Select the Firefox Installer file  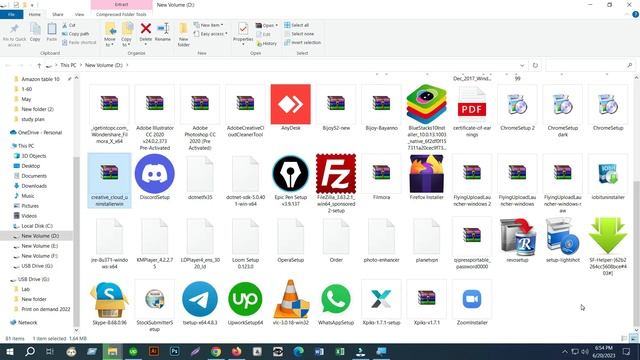pos(427,174)
